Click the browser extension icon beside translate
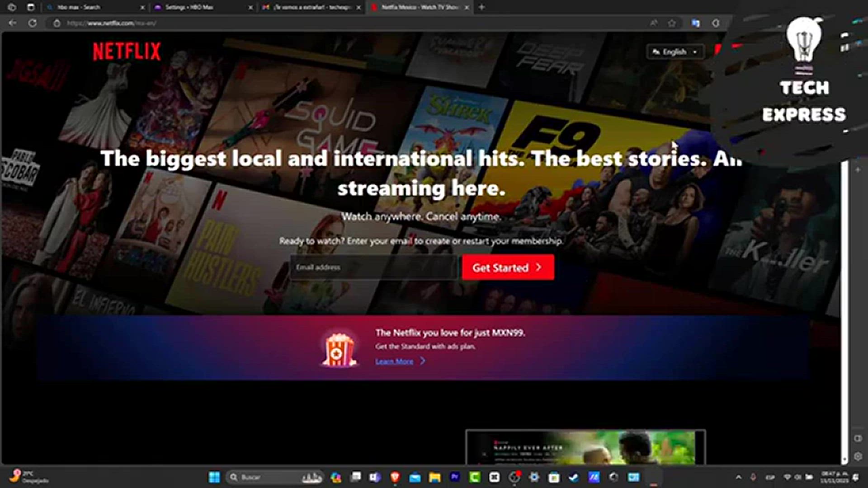This screenshot has height=488, width=868. point(716,23)
